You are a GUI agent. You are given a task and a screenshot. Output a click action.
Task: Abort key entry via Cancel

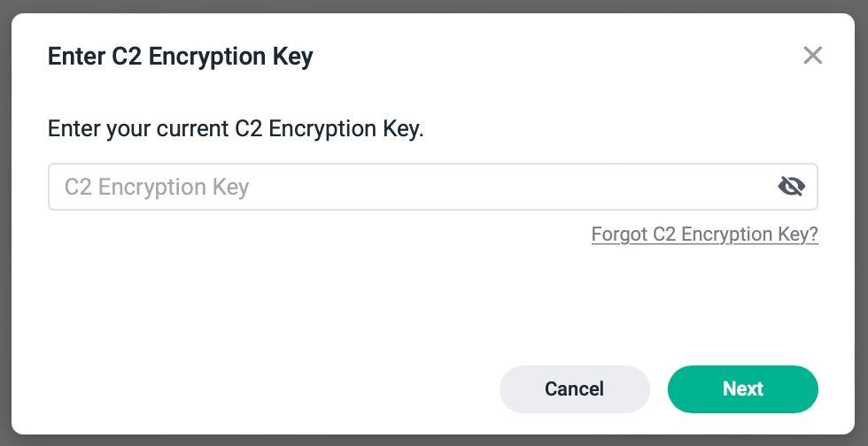tap(575, 389)
